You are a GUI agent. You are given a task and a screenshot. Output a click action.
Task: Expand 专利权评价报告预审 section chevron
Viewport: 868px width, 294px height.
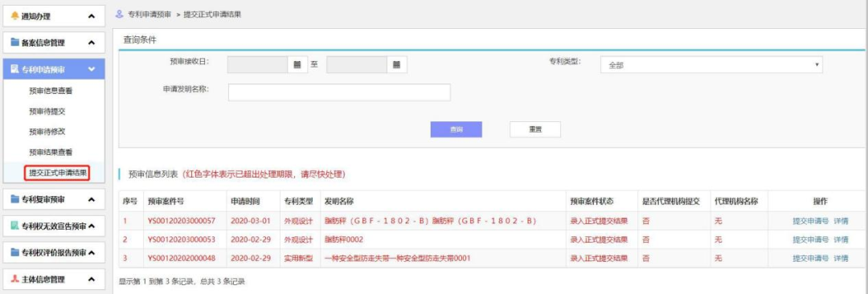coord(92,252)
